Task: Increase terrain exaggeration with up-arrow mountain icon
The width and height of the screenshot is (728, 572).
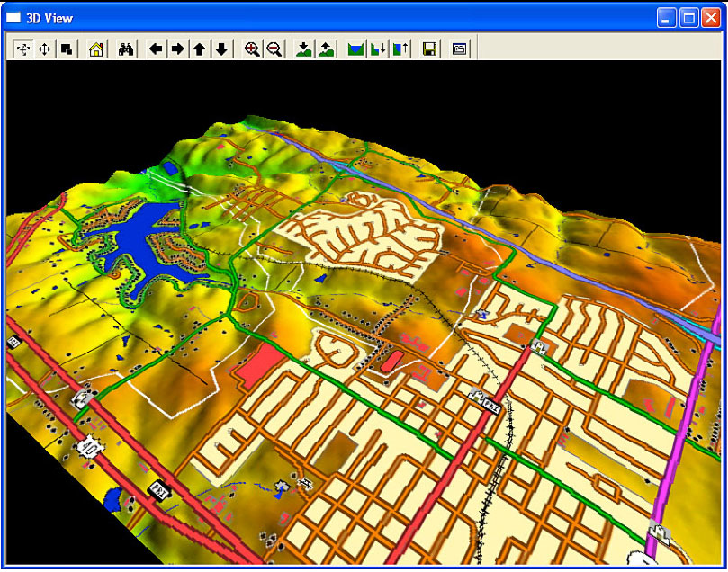Action: coord(326,49)
